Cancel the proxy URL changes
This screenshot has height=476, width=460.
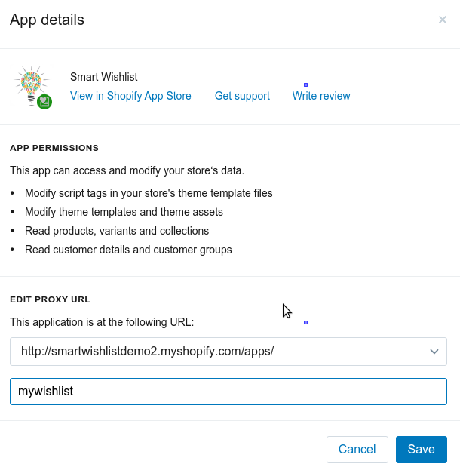[x=357, y=450]
